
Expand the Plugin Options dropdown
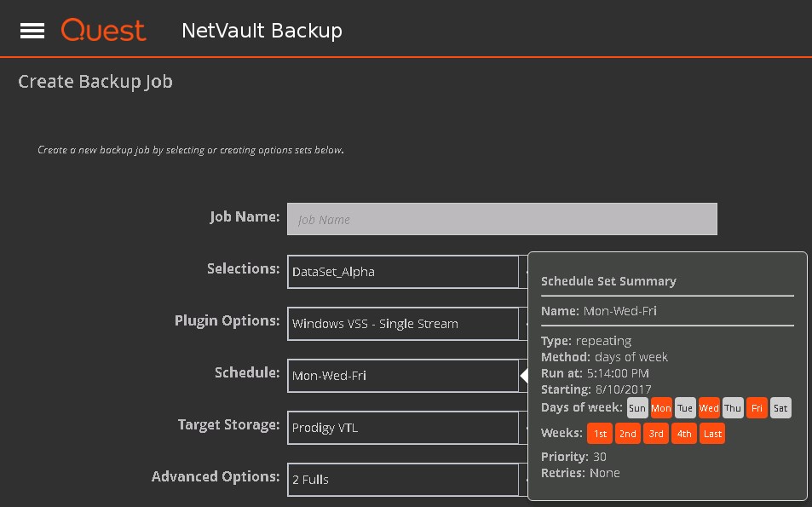tap(403, 324)
